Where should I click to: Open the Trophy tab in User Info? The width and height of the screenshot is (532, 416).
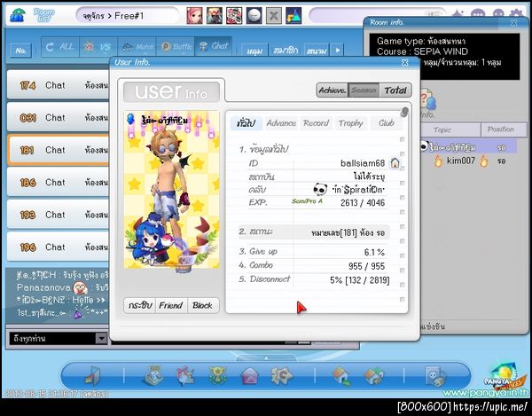pyautogui.click(x=351, y=123)
